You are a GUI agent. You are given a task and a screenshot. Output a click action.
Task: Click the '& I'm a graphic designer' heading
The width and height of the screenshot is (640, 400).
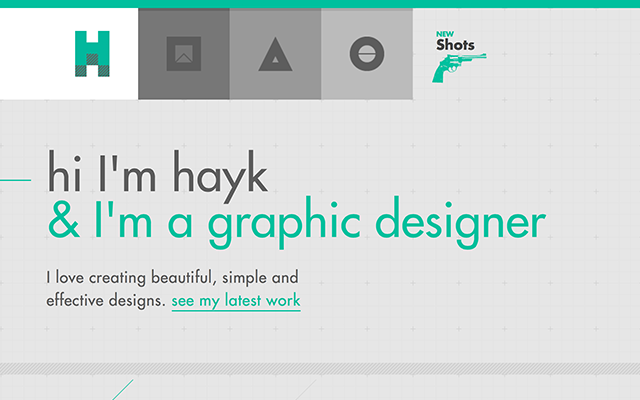click(x=297, y=222)
